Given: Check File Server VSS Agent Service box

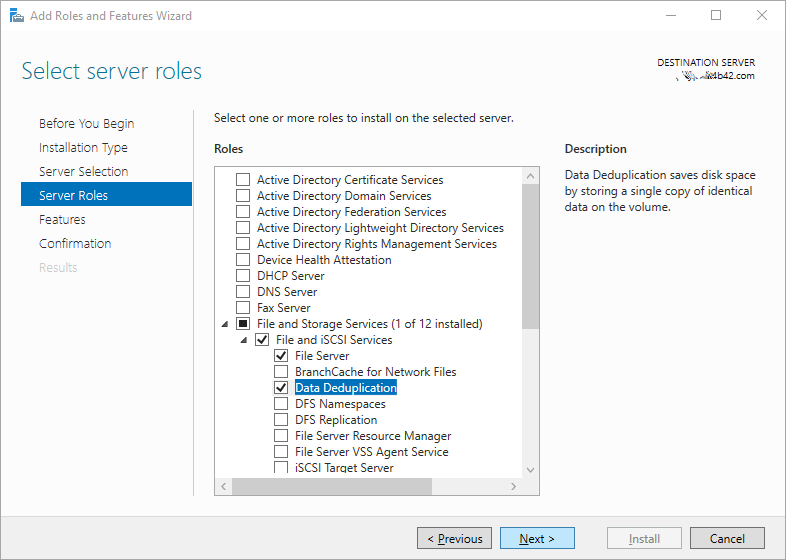Looking at the screenshot, I should click(281, 452).
